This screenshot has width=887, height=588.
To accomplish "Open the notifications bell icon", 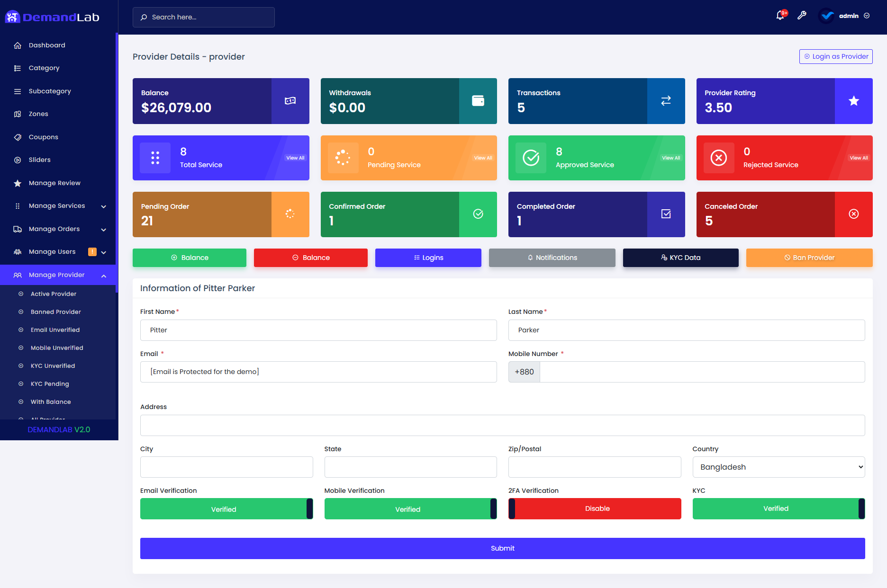I will coord(779,16).
